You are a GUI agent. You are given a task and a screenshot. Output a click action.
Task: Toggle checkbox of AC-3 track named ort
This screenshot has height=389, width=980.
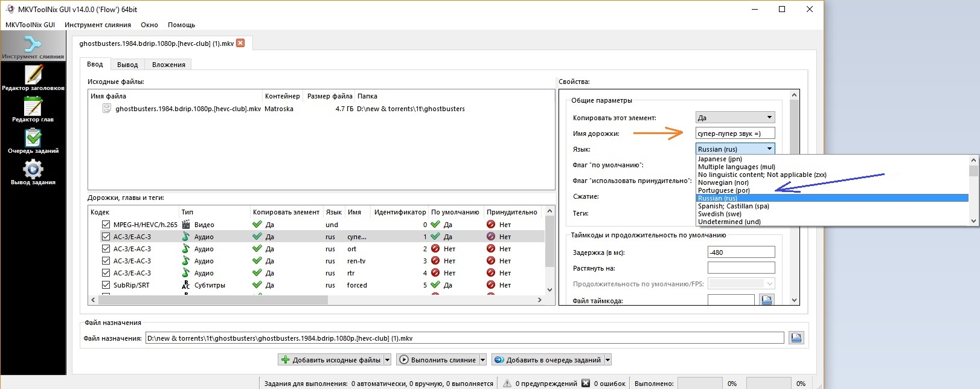click(x=106, y=249)
